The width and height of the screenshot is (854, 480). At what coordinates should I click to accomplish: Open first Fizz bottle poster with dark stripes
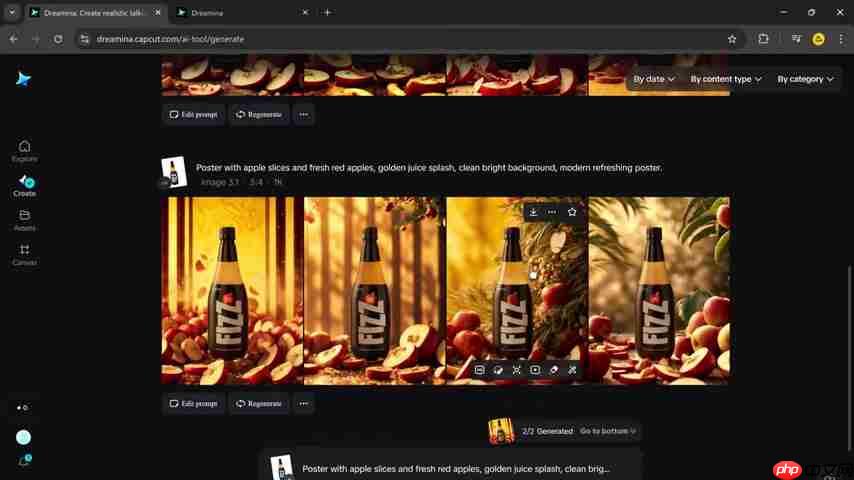pos(232,291)
